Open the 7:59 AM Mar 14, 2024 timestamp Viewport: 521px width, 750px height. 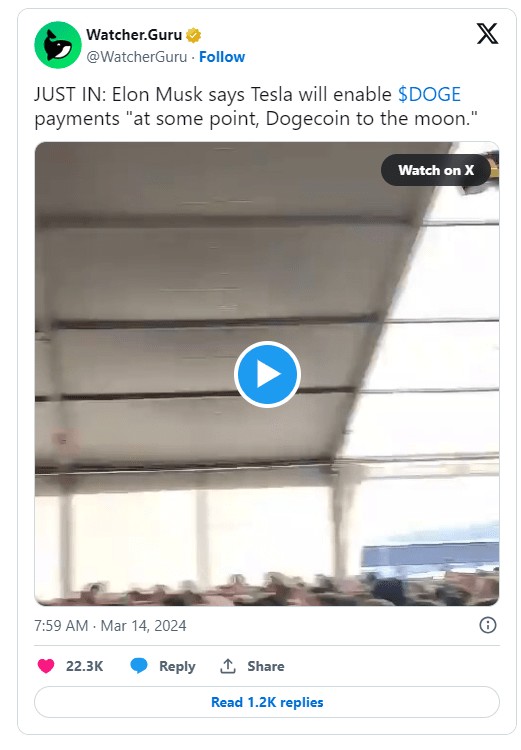110,626
